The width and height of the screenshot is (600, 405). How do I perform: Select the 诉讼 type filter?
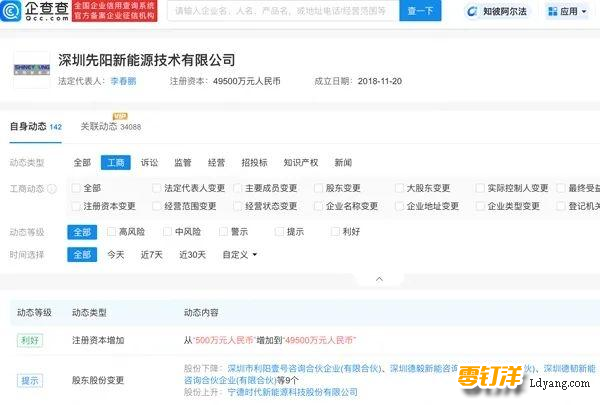[x=149, y=163]
